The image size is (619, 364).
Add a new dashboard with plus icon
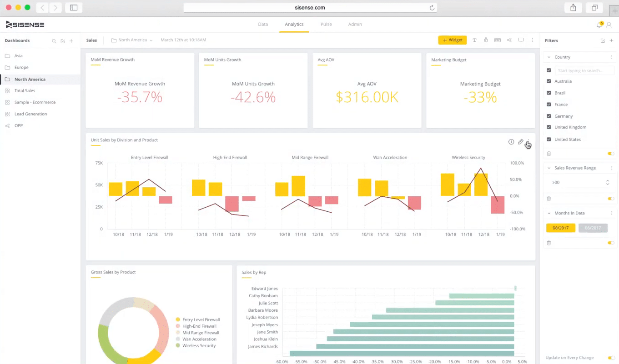tap(71, 41)
